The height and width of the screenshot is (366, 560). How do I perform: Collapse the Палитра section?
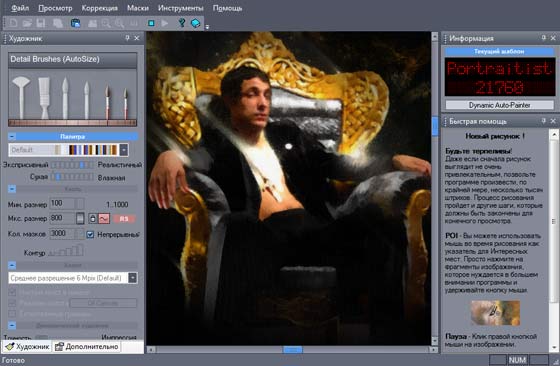coord(12,136)
